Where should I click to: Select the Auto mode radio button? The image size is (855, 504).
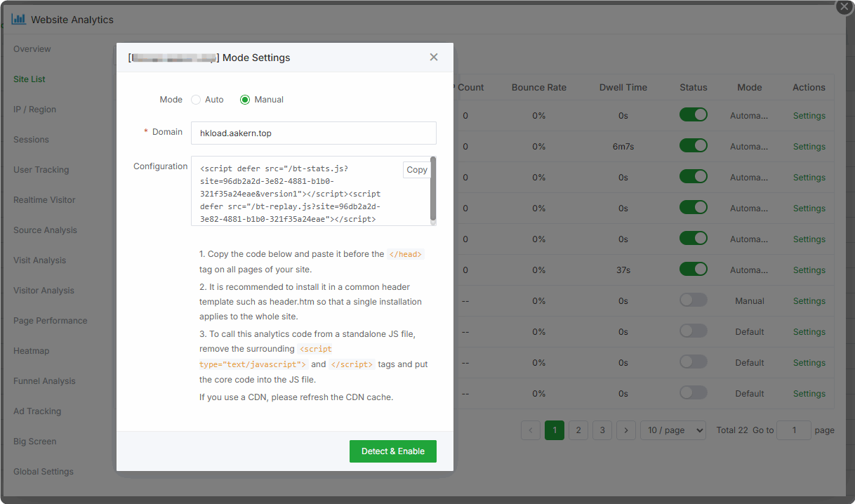click(196, 100)
